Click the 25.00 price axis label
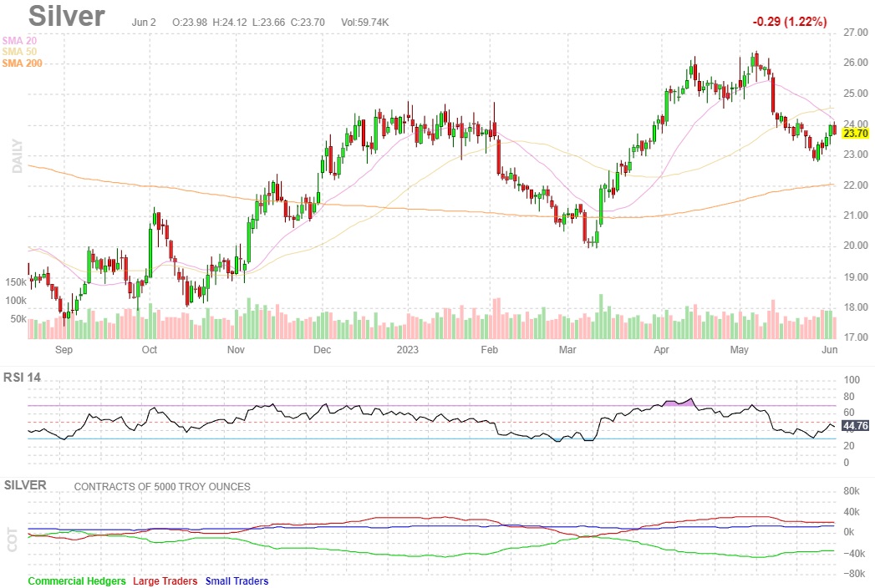 [856, 94]
